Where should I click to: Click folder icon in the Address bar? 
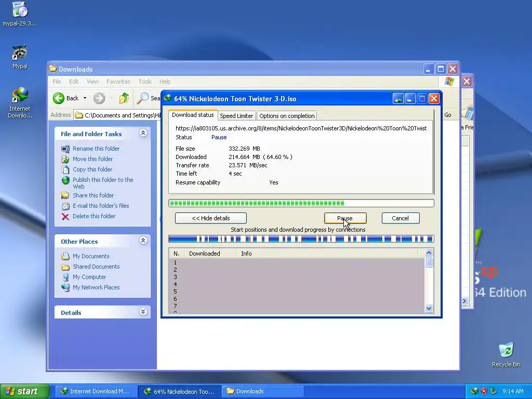tap(79, 115)
